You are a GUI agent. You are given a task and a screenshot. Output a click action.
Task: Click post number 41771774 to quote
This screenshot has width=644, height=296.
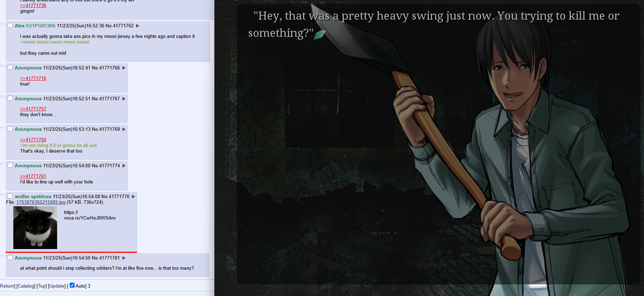point(110,166)
